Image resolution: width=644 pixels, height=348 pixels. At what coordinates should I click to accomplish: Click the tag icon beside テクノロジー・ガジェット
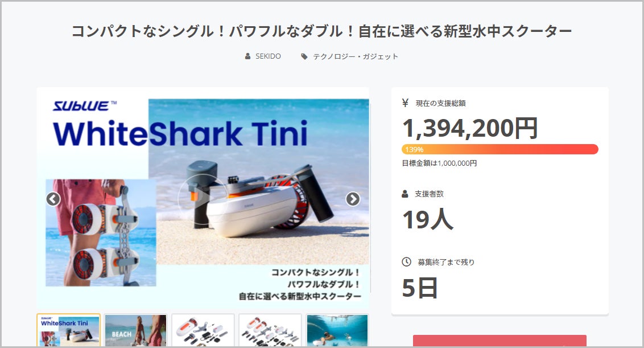tap(304, 56)
